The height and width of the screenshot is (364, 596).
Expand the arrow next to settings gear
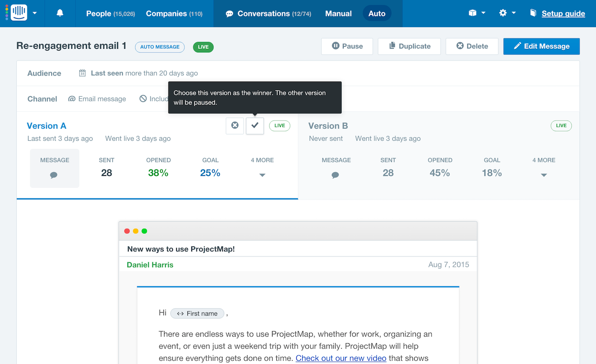[514, 13]
